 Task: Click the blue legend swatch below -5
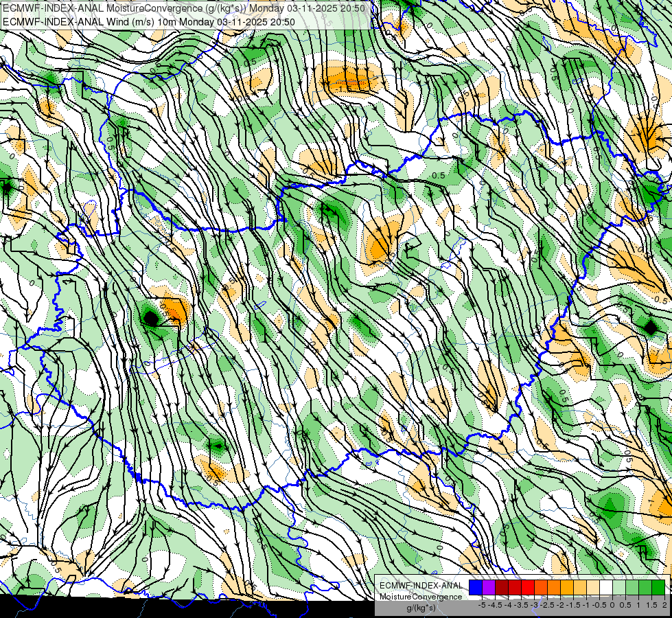pos(476,587)
